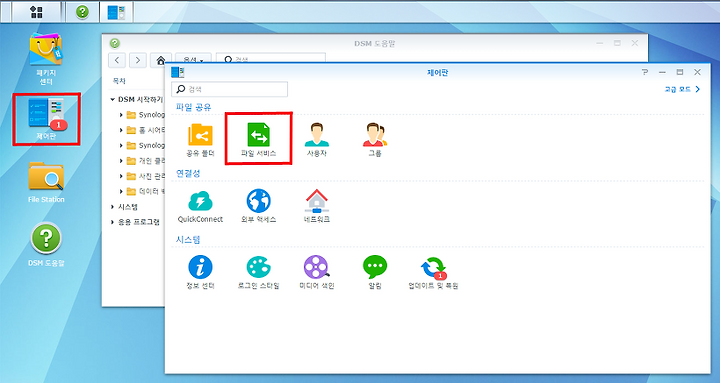
Task: Open DSM 도움말 desktop icon
Action: pos(46,244)
